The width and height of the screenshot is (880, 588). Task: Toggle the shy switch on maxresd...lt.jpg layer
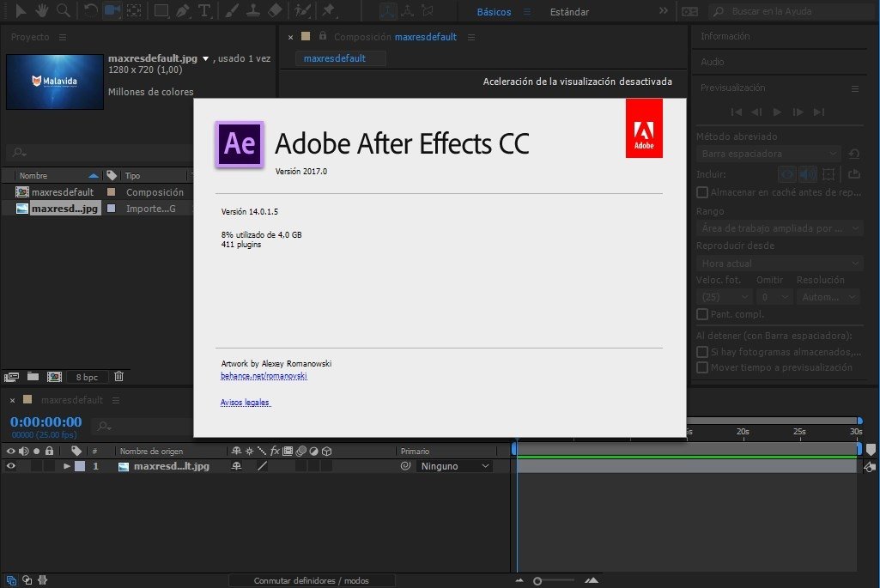[236, 466]
